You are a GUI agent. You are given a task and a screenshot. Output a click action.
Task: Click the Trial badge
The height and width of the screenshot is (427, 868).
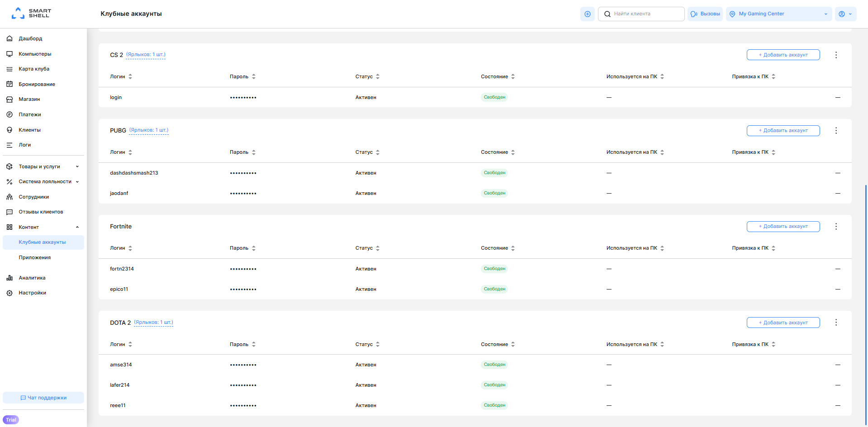click(x=11, y=420)
